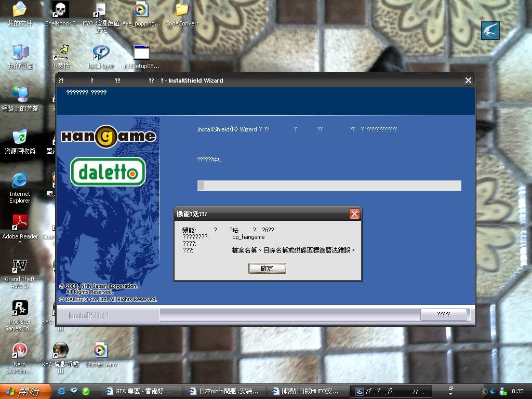This screenshot has height=399, width=532.
Task: Click the installation progress bar
Action: point(329,185)
